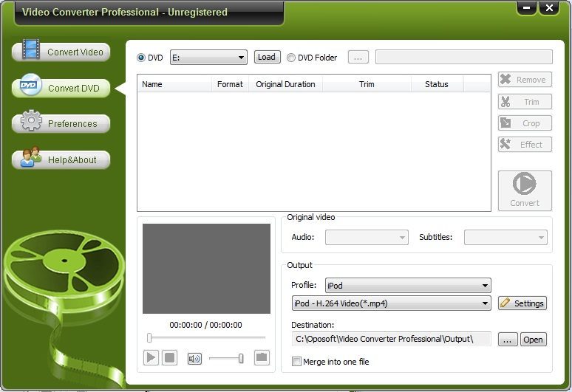The height and width of the screenshot is (392, 572).
Task: Close the Video Converter window
Action: pyautogui.click(x=549, y=7)
